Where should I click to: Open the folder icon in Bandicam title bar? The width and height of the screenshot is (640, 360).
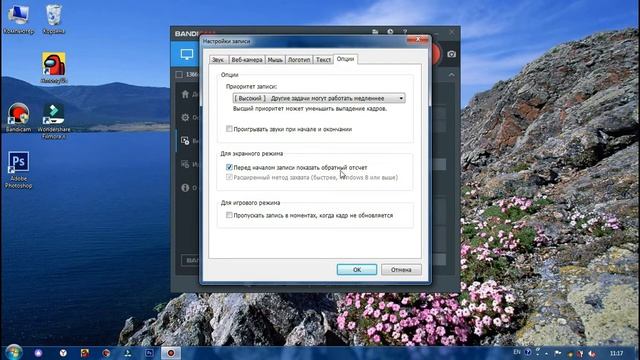375,32
